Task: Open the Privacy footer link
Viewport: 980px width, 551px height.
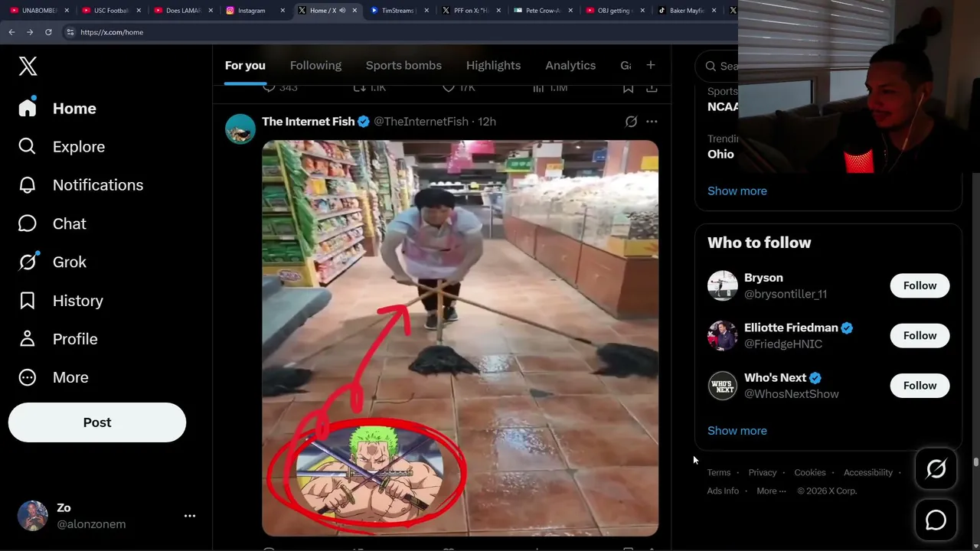Action: pos(763,473)
